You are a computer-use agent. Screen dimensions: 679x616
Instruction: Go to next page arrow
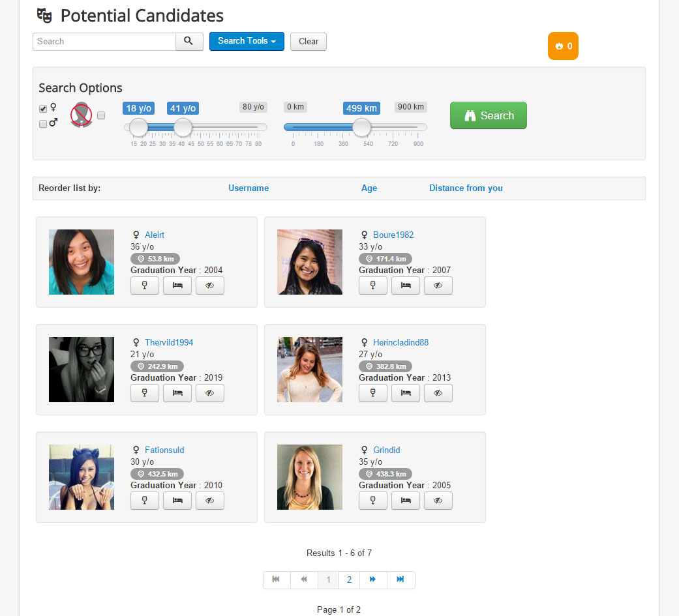pos(373,579)
